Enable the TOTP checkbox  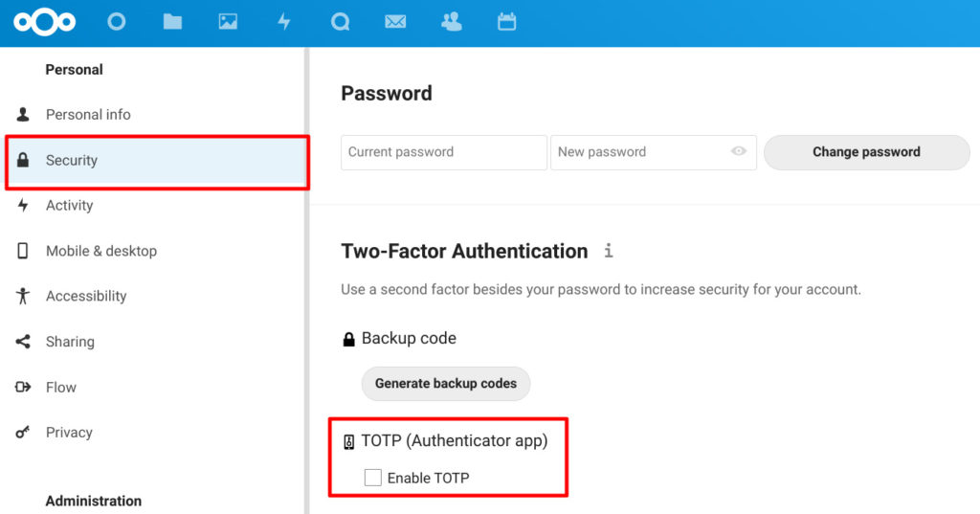[x=373, y=478]
